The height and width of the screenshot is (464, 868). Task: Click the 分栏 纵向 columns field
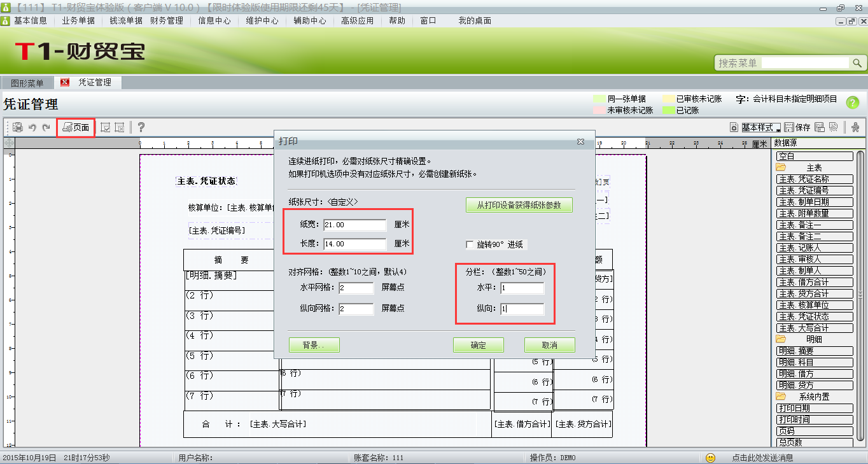coord(522,309)
